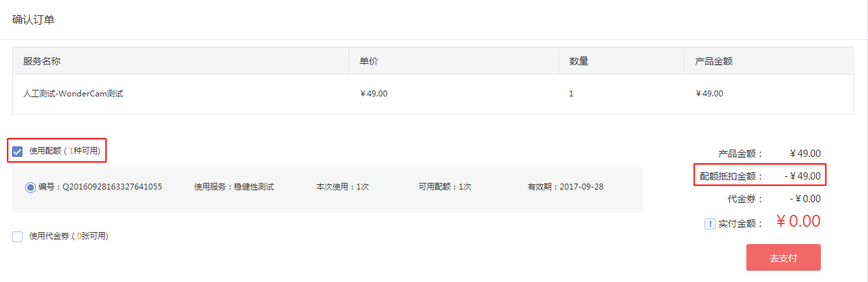The width and height of the screenshot is (868, 282).
Task: Click the info icon beside 实付金额
Action: pos(710,224)
